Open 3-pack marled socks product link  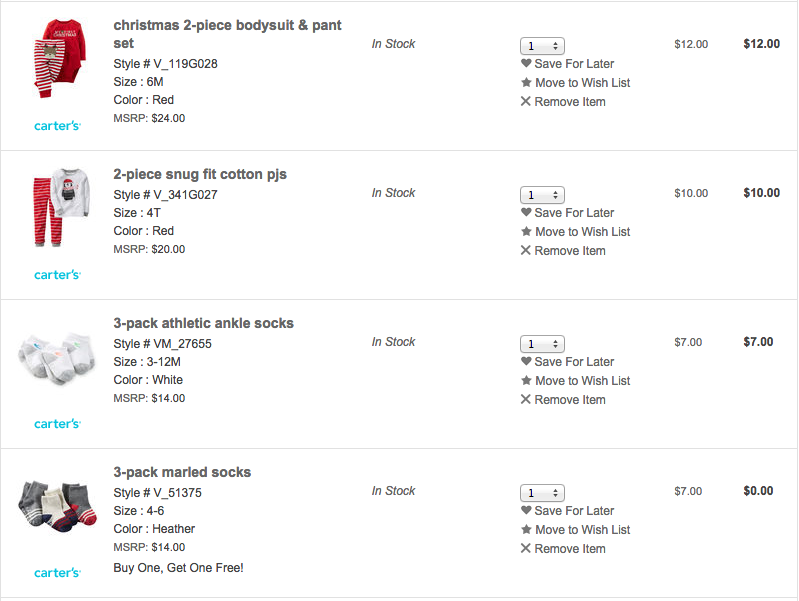[x=182, y=472]
